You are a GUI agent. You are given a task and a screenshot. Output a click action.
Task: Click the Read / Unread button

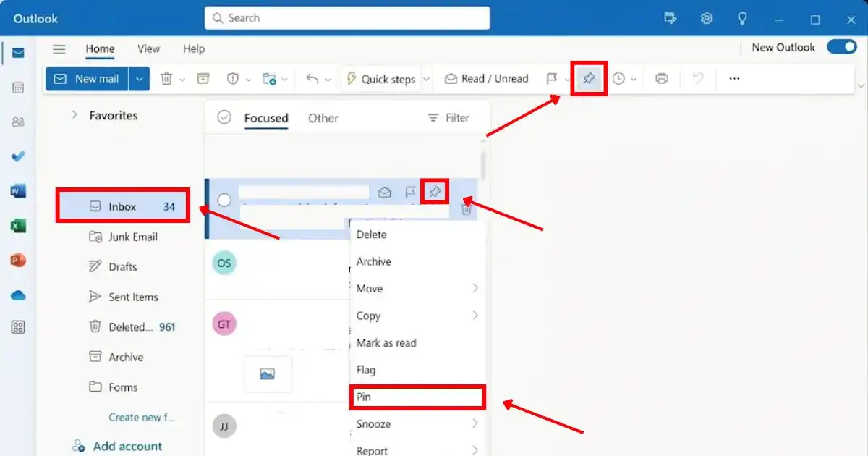point(486,79)
